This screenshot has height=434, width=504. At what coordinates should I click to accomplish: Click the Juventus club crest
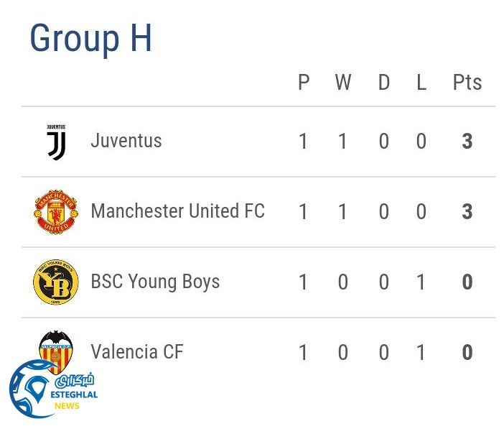coord(56,142)
